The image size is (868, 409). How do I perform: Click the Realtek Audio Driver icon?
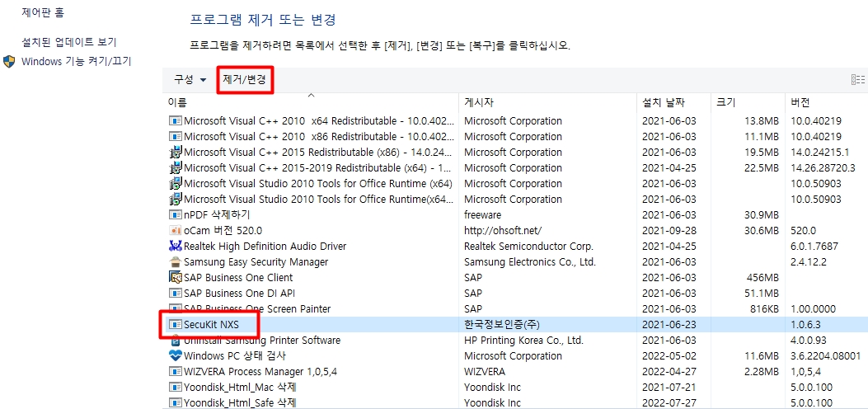point(175,247)
